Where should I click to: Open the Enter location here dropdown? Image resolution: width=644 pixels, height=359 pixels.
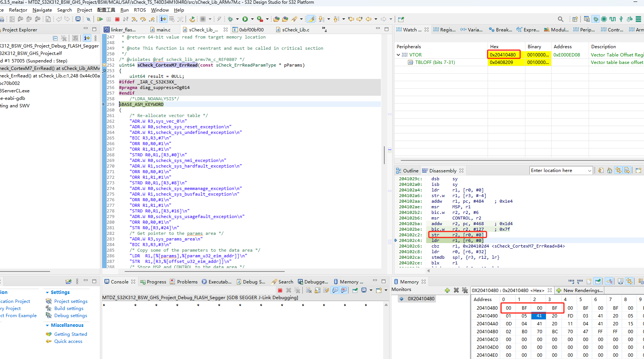[x=590, y=171]
